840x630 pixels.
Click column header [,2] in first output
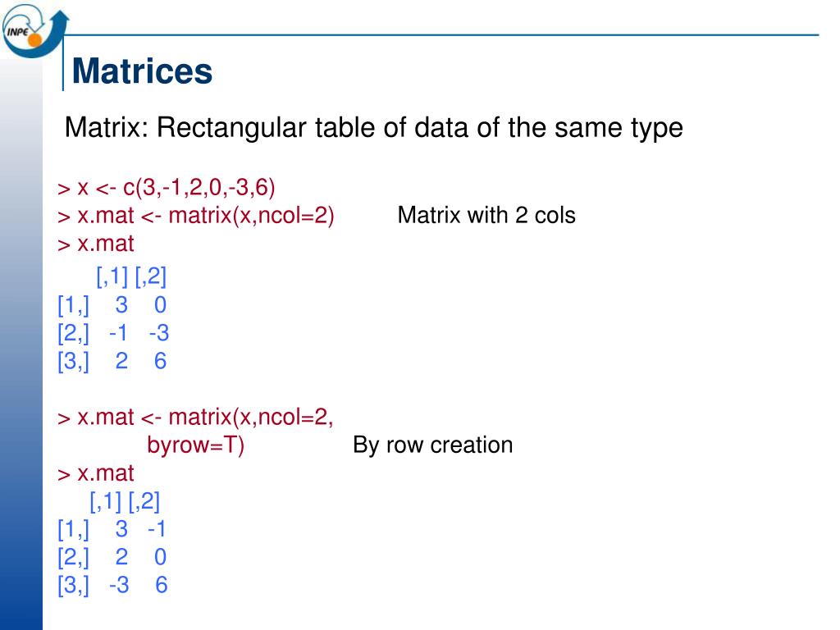[x=151, y=276]
